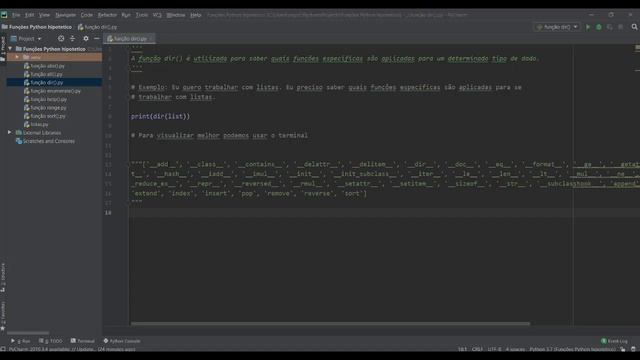The height and width of the screenshot is (360, 640).
Task: Click the Python 3.7 interpreter selector
Action: tap(572, 349)
